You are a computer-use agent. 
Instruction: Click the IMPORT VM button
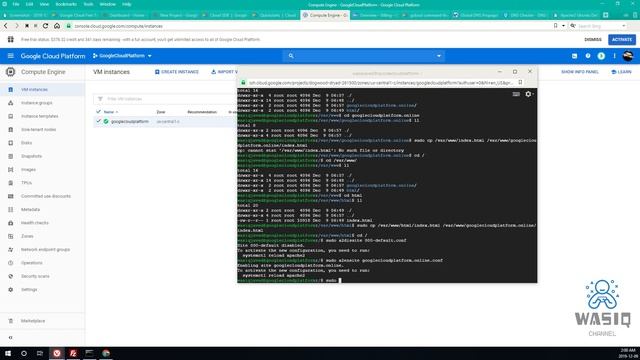(x=224, y=72)
